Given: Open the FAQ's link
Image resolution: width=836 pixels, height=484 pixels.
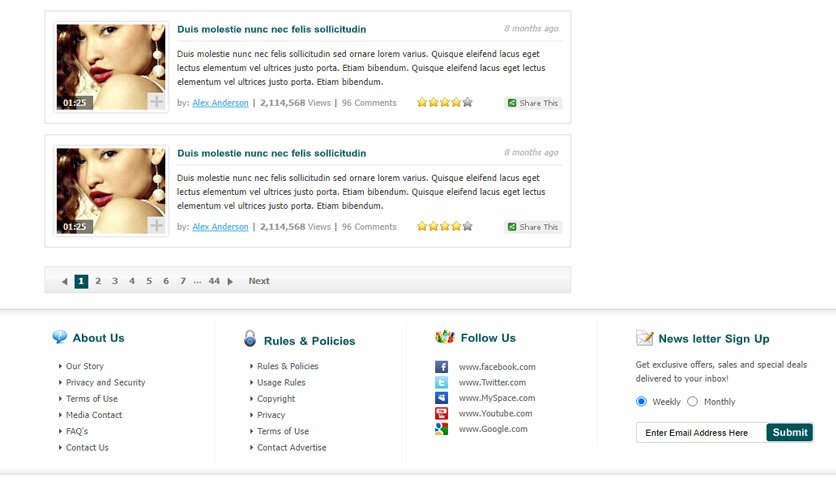Looking at the screenshot, I should coord(77,431).
